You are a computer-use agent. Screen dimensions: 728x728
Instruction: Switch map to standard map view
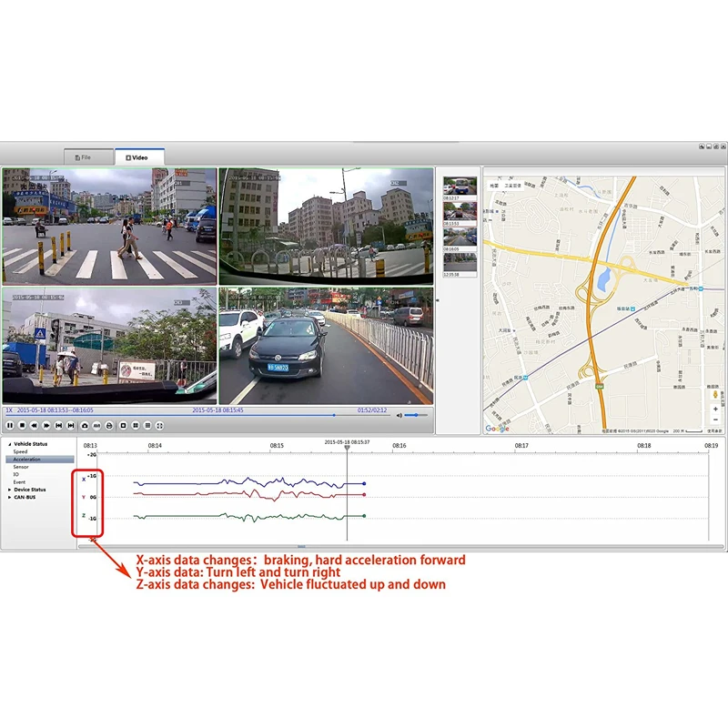(x=494, y=186)
